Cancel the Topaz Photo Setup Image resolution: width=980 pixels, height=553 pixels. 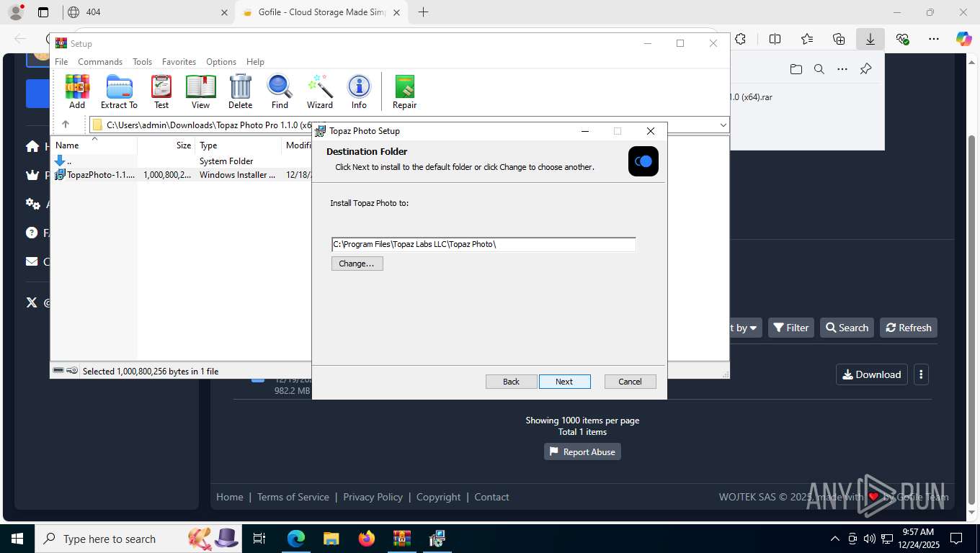(630, 382)
